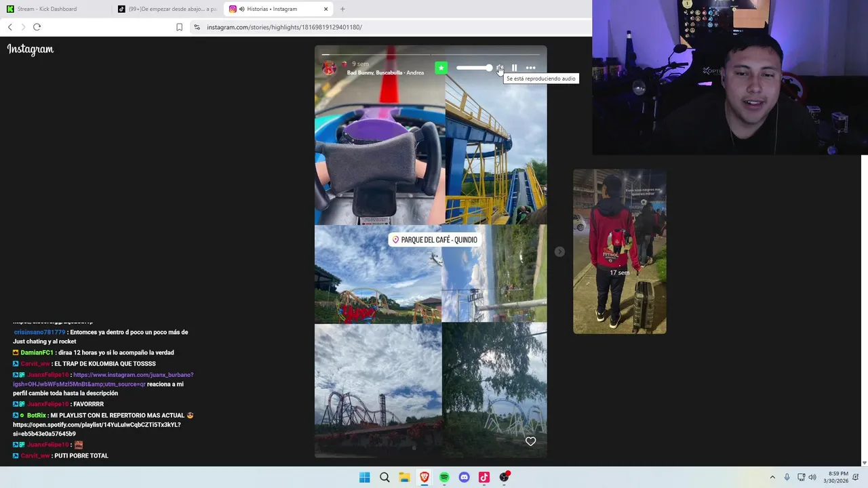The image size is (868, 488).
Task: Click chat username crisinsano781779
Action: pyautogui.click(x=39, y=332)
